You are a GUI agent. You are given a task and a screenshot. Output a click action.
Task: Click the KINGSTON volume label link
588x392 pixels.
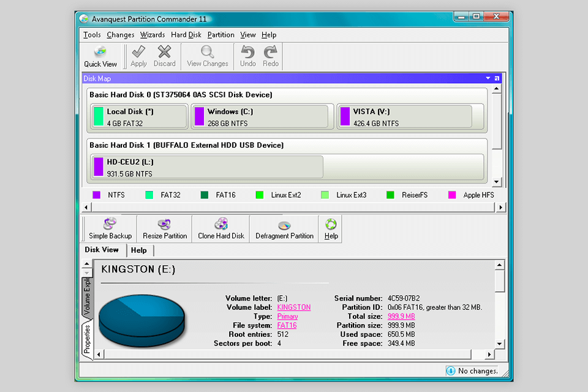(293, 307)
